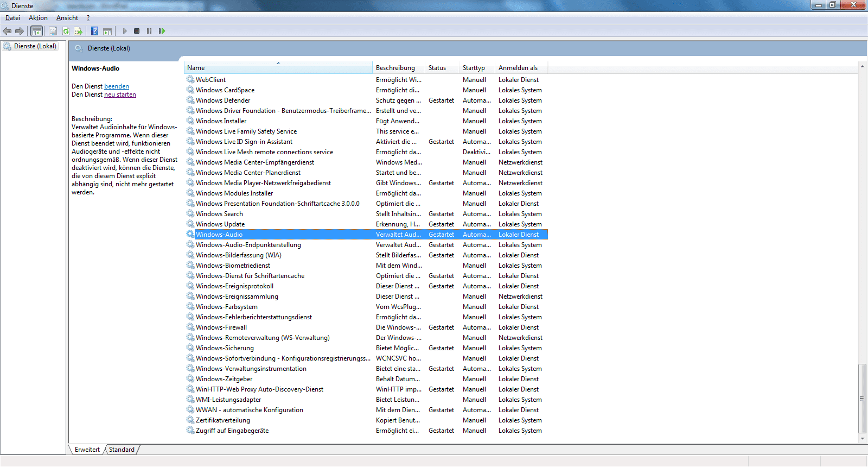Screen dimensions: 868x467
Task: Click the gear icon of Windows-Sicherung
Action: click(x=190, y=348)
